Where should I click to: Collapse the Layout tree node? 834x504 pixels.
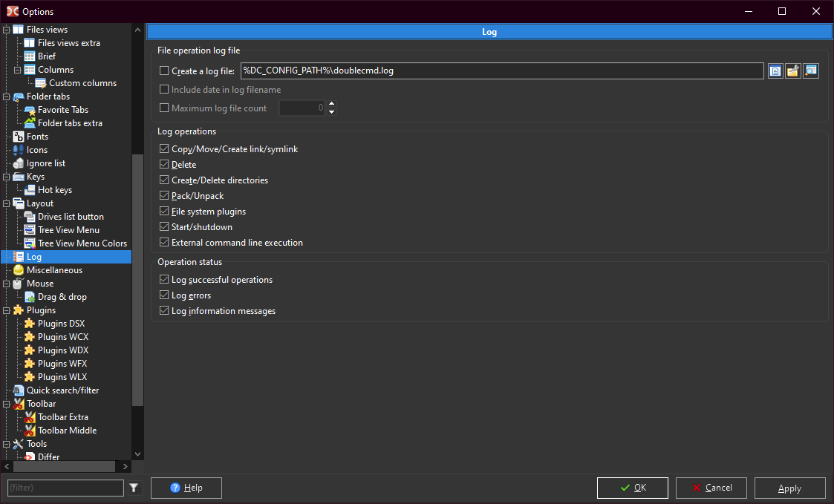[x=7, y=203]
